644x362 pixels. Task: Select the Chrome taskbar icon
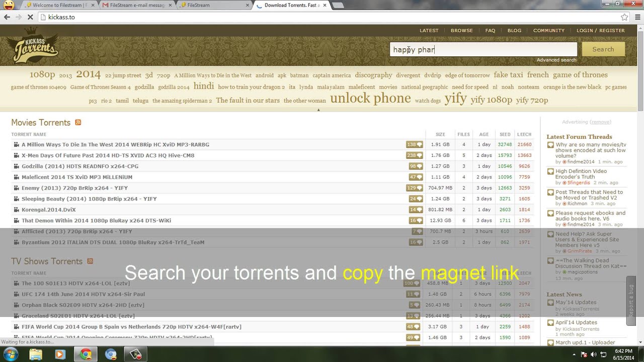click(x=86, y=354)
